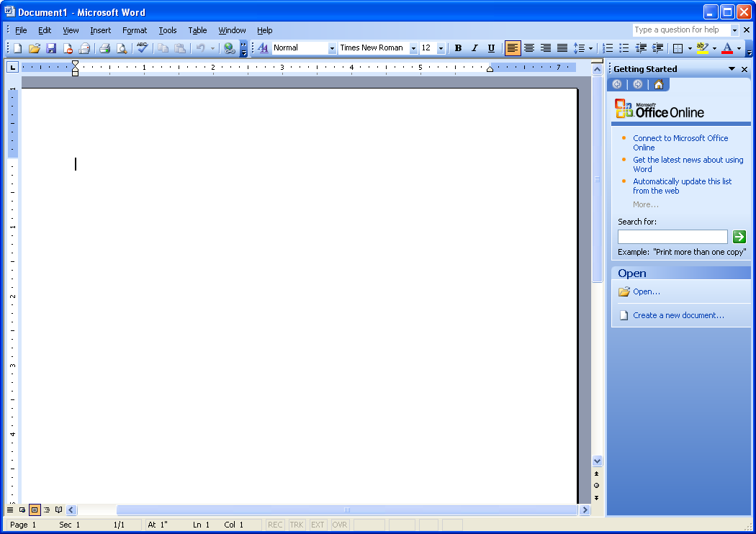756x534 pixels.
Task: Insert Hyperlink using globe icon
Action: 230,48
